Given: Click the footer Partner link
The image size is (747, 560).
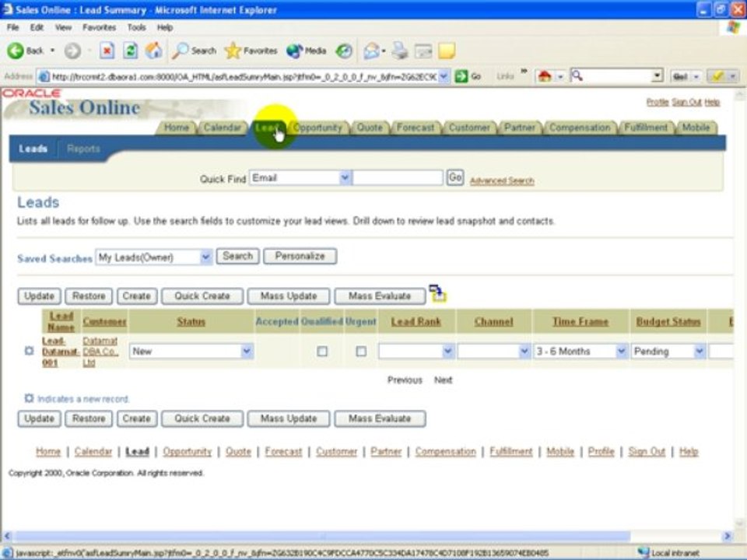Looking at the screenshot, I should 386,451.
